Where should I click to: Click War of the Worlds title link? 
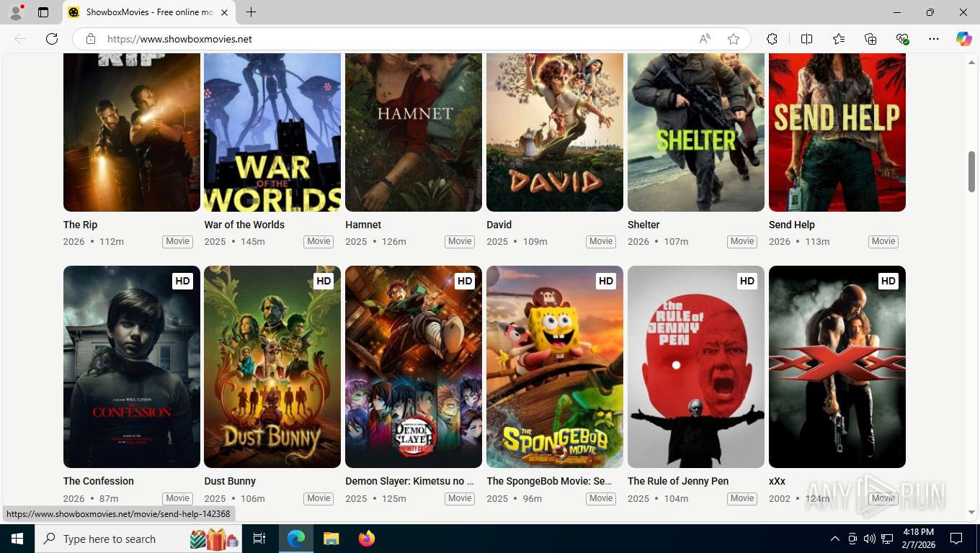[x=244, y=225]
